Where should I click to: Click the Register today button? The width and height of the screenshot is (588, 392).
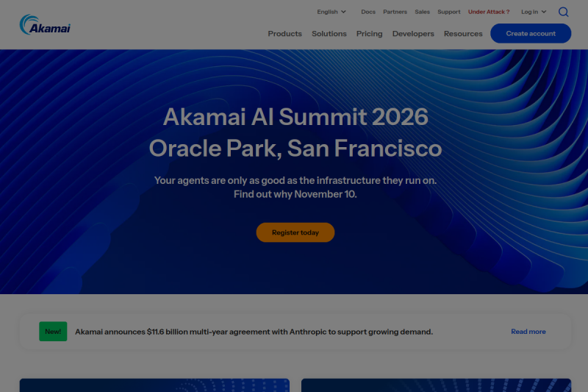[295, 232]
